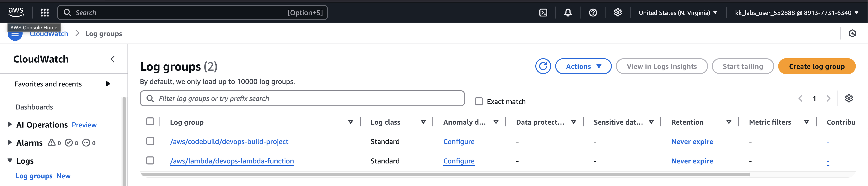868x186 pixels.
Task: Open the help question mark menu
Action: 593,13
